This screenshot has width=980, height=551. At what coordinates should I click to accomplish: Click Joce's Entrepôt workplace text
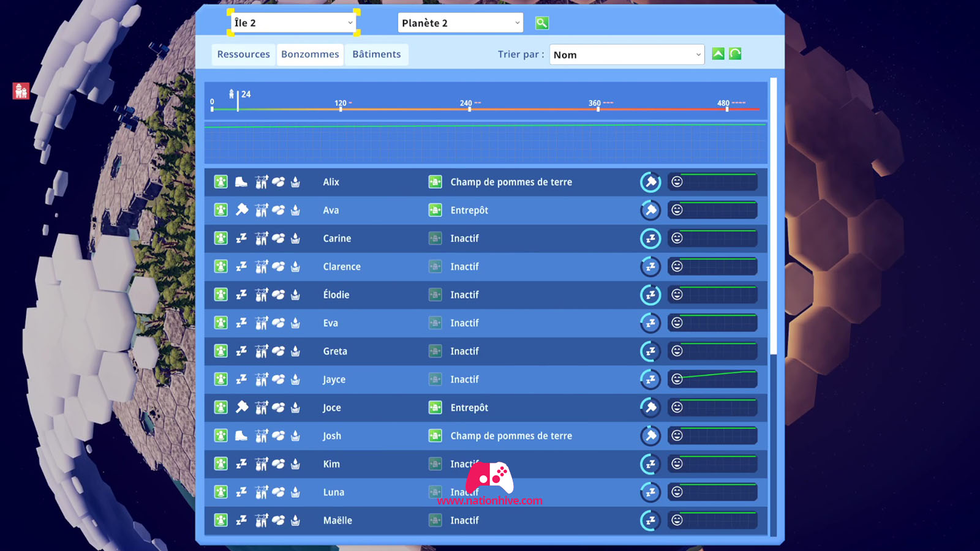469,408
